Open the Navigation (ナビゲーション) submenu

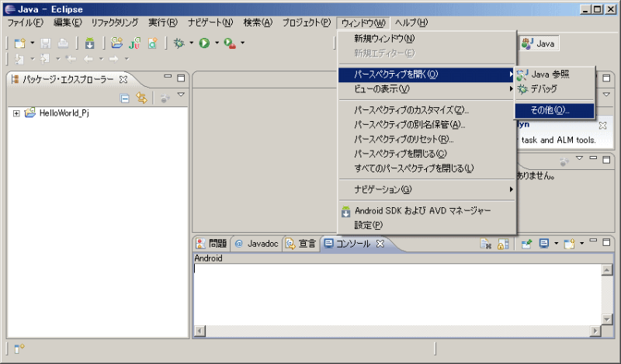click(x=428, y=189)
